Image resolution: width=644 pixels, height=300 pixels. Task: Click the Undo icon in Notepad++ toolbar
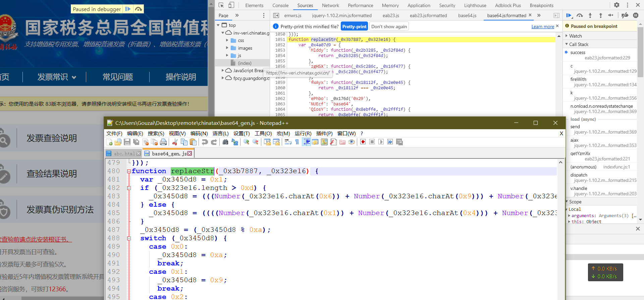click(205, 142)
